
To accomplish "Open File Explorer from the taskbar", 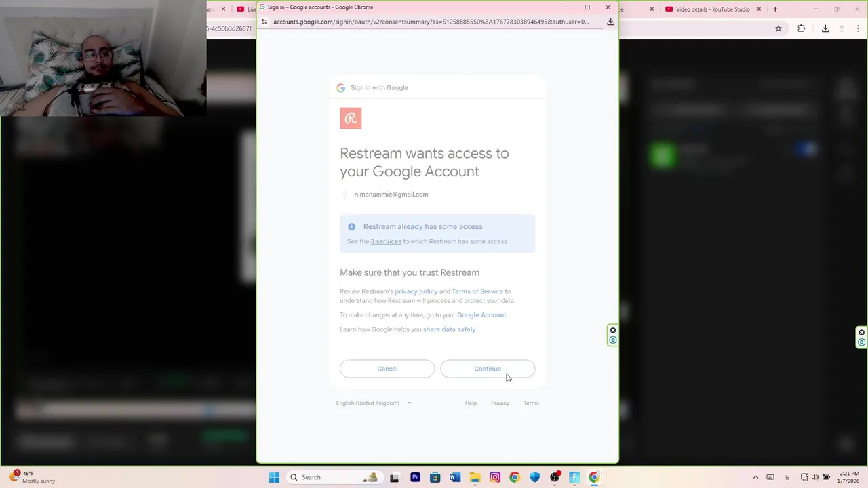I will [475, 477].
